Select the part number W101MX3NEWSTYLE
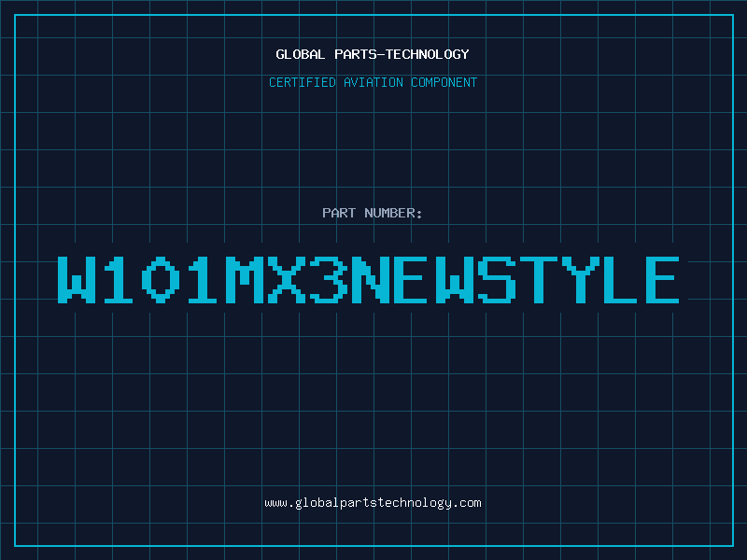 tap(368, 279)
